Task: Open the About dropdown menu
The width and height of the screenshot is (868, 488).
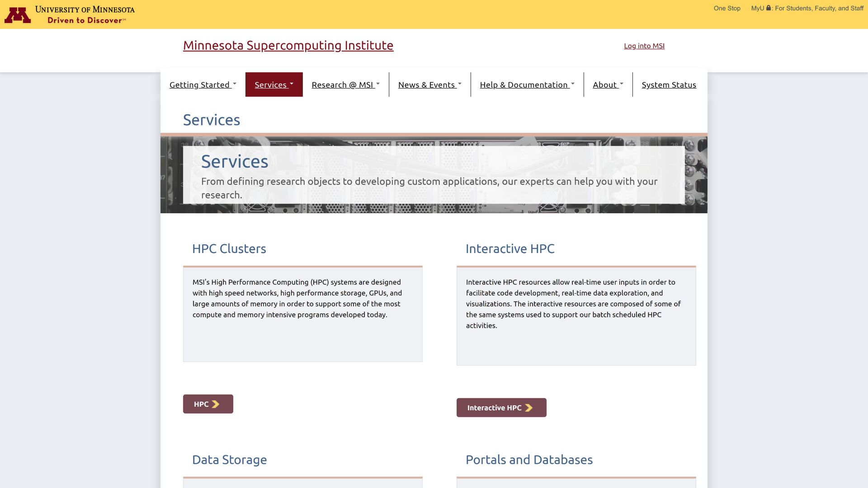Action: (x=608, y=84)
